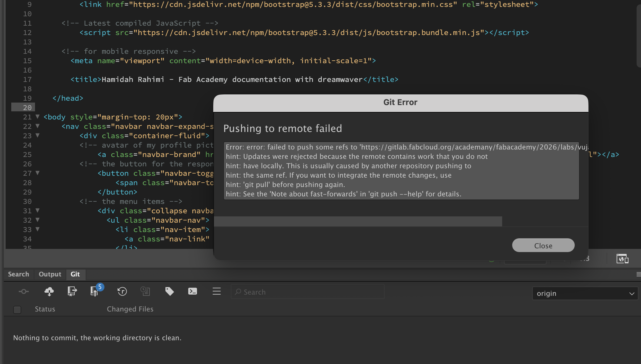The image size is (641, 364).
Task: Open the origin remote dropdown
Action: click(585, 293)
